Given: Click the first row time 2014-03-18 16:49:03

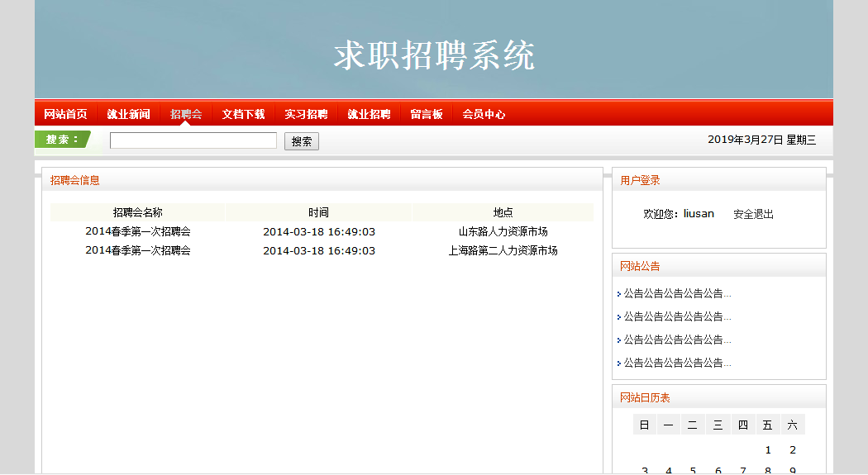Looking at the screenshot, I should click(x=319, y=231).
